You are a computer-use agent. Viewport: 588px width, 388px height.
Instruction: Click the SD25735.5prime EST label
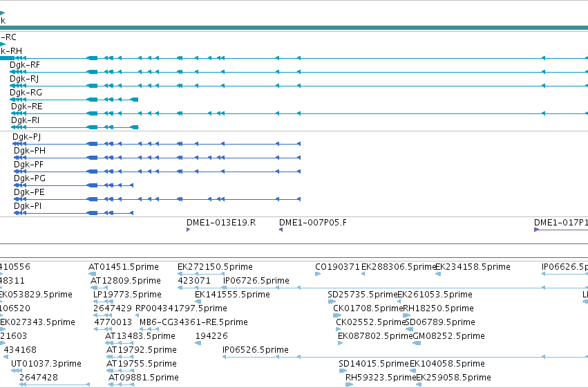(x=363, y=295)
